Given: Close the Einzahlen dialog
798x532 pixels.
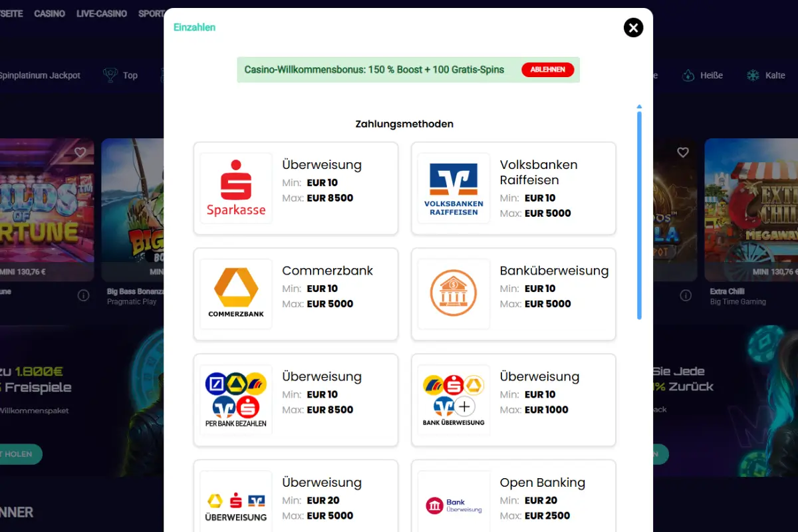Looking at the screenshot, I should tap(633, 27).
